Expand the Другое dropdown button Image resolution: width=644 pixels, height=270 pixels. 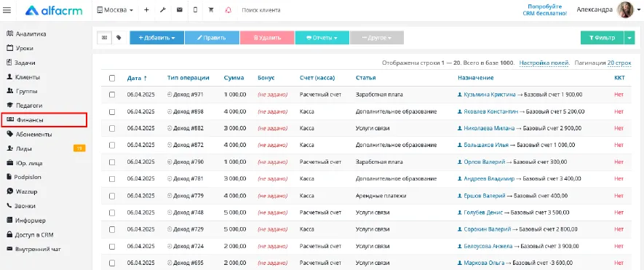pyautogui.click(x=377, y=38)
